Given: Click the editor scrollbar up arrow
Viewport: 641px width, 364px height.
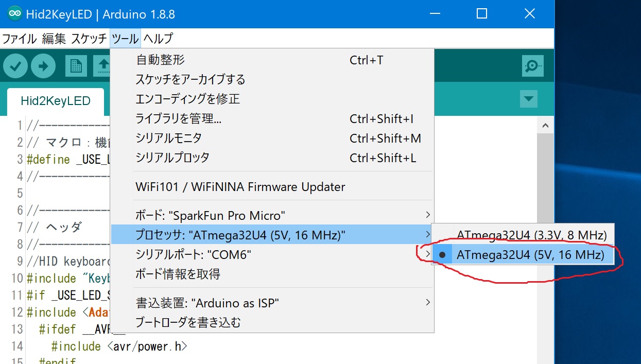Looking at the screenshot, I should (545, 125).
